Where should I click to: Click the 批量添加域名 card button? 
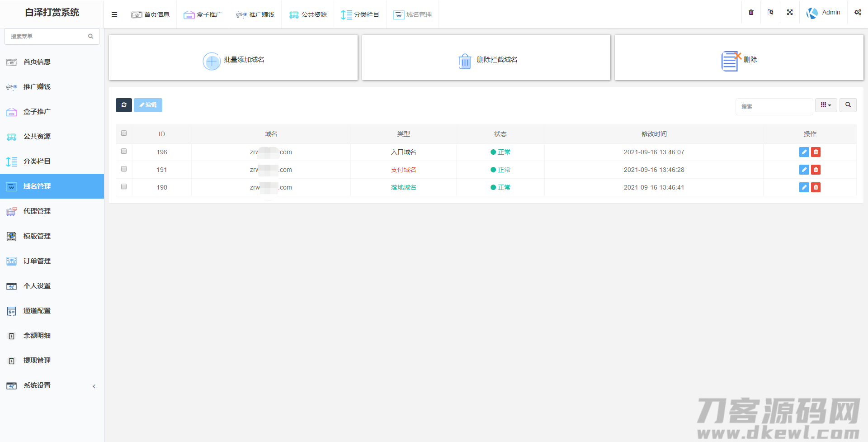(x=233, y=60)
